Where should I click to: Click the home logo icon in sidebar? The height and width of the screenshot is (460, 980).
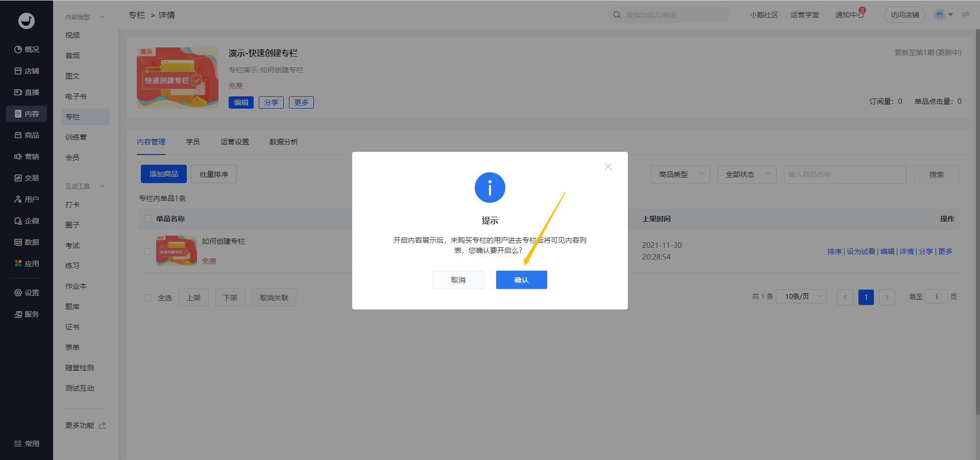(x=27, y=20)
